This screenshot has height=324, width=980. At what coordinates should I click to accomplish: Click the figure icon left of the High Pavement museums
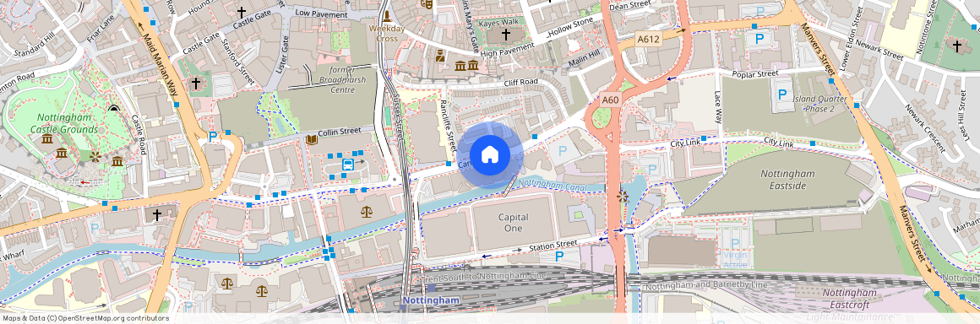pyautogui.click(x=440, y=56)
